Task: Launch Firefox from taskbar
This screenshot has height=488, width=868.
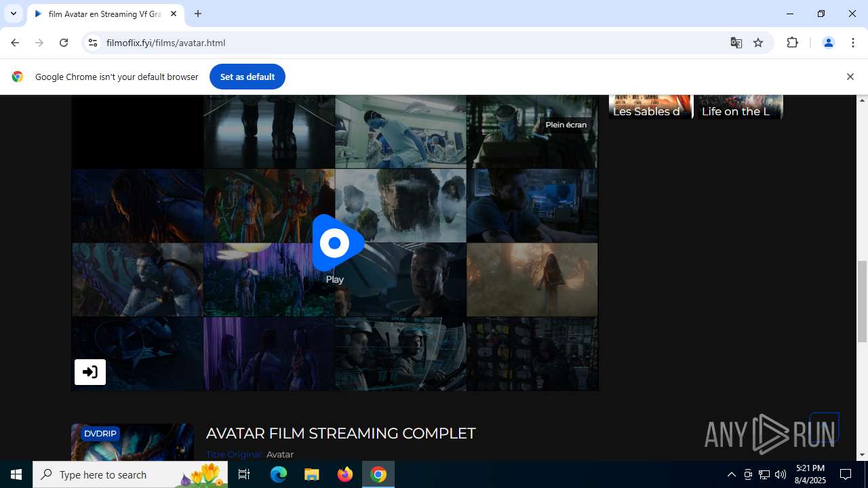Action: (x=345, y=474)
